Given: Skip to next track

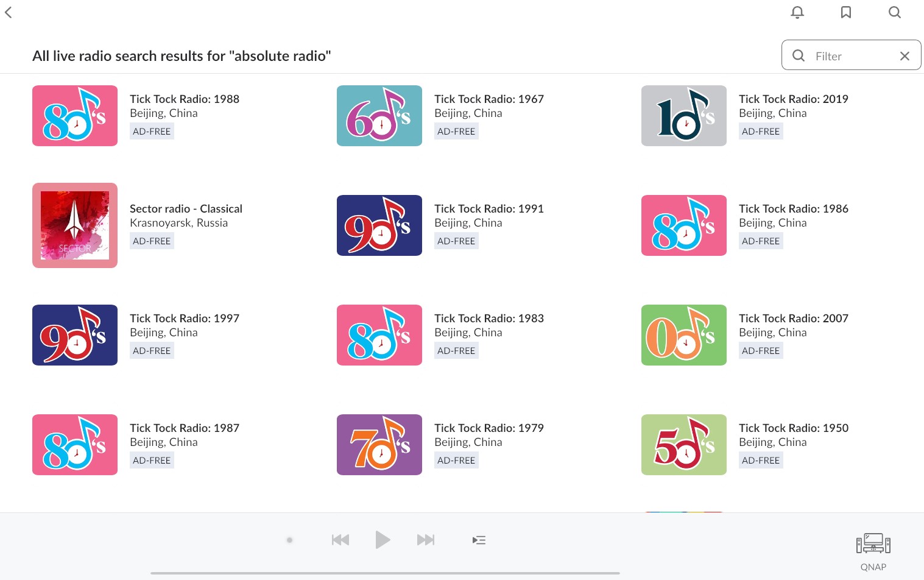Looking at the screenshot, I should click(426, 540).
